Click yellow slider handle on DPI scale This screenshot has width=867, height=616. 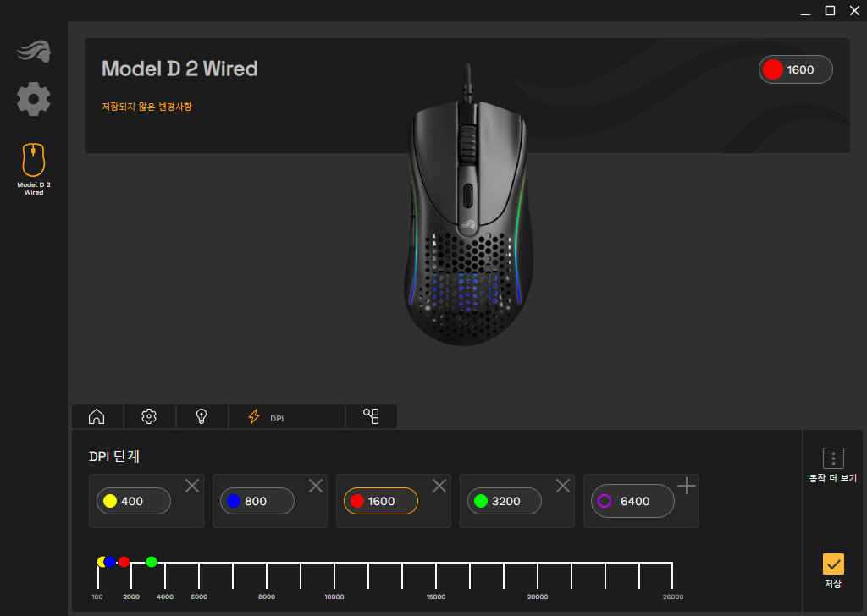click(101, 562)
